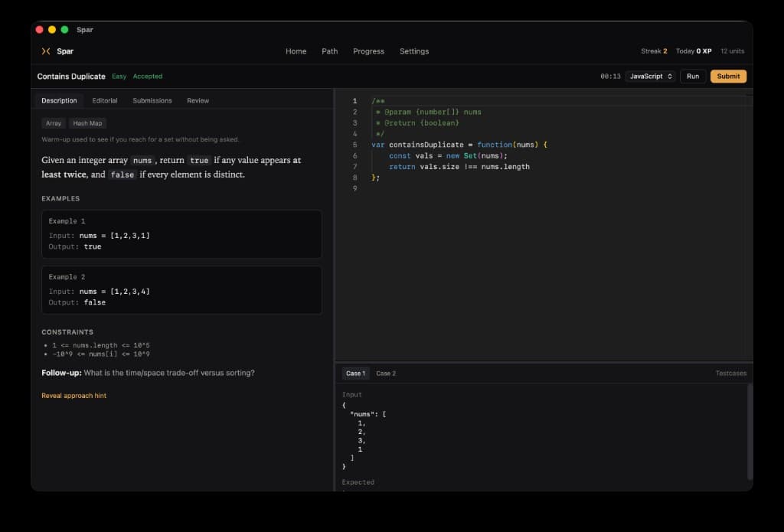Click the 00:13 timer

coord(610,77)
